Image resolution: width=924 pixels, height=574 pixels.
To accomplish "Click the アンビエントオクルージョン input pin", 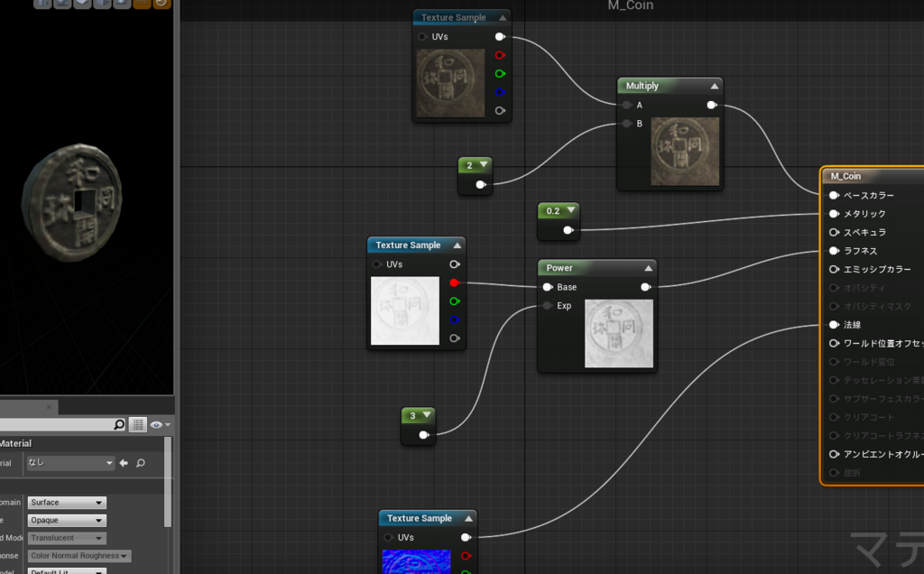I will pyautogui.click(x=834, y=454).
